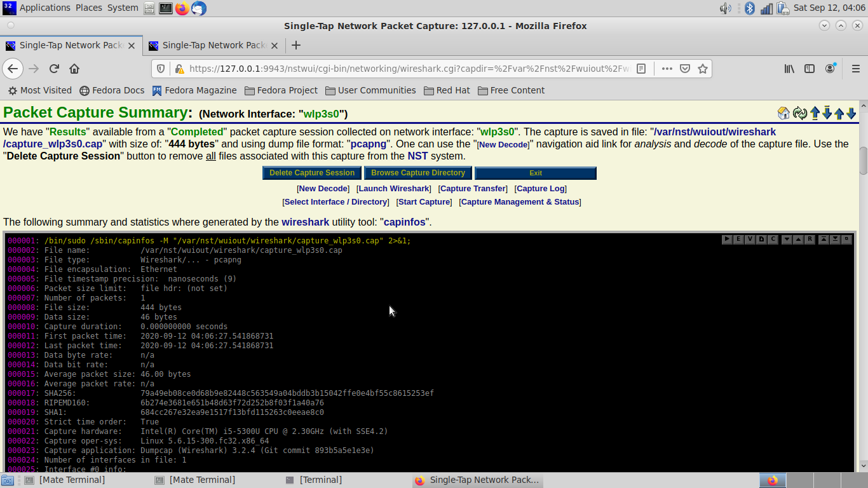Image resolution: width=868 pixels, height=488 pixels.
Task: Expand the User Communities bookmark folder
Action: coord(370,90)
